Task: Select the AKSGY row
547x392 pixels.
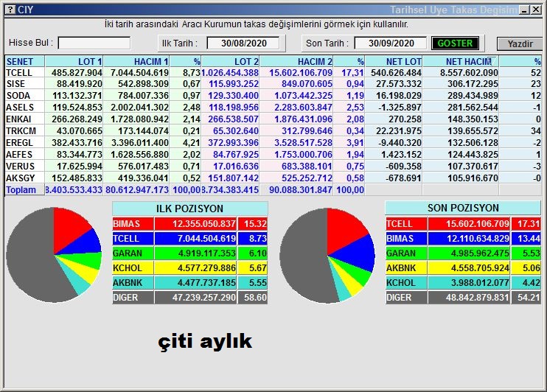Action: [x=273, y=178]
